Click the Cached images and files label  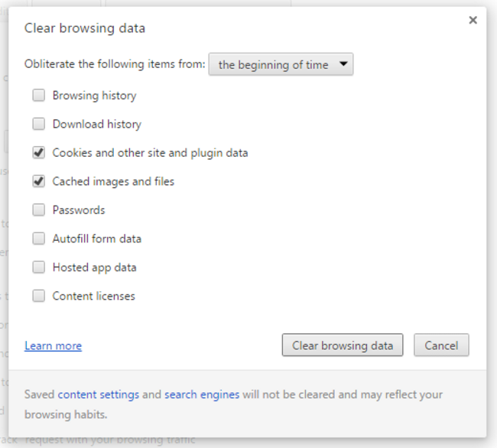tap(113, 181)
